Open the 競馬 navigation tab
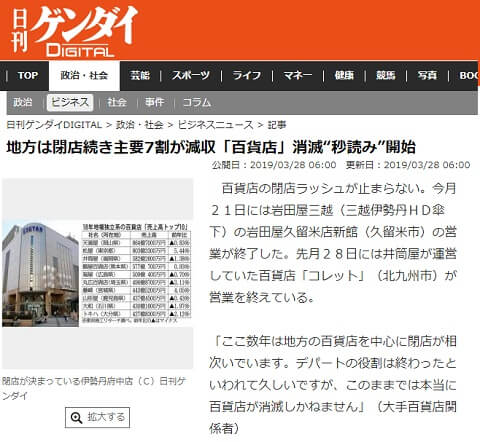This screenshot has height=442, width=480. click(386, 76)
